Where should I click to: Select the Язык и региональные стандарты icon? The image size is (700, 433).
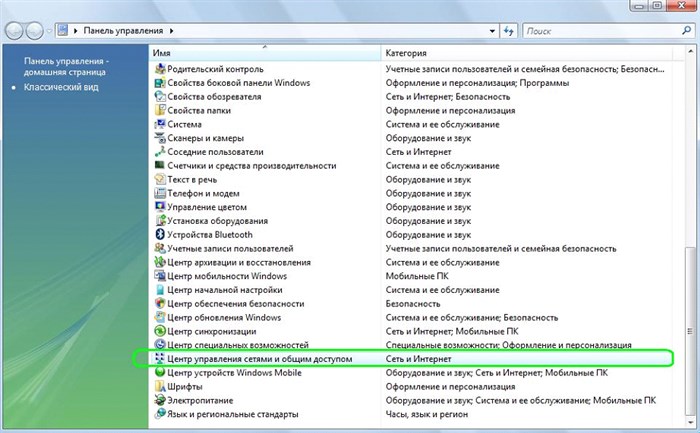coord(160,414)
